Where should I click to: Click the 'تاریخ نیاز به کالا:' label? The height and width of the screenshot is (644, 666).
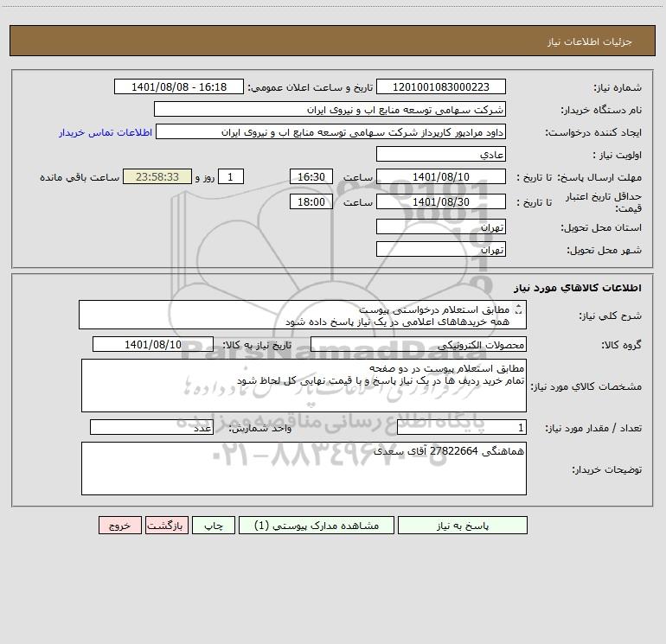pos(257,345)
